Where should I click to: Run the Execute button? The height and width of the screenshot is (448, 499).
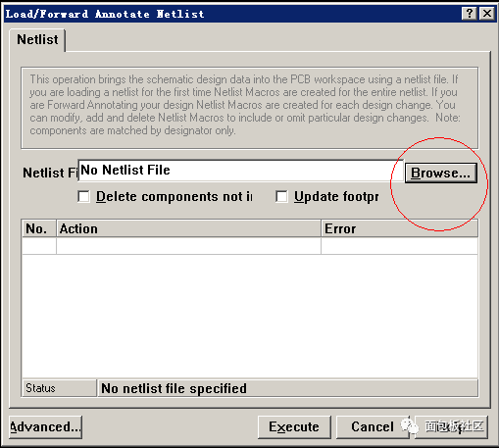pyautogui.click(x=294, y=427)
